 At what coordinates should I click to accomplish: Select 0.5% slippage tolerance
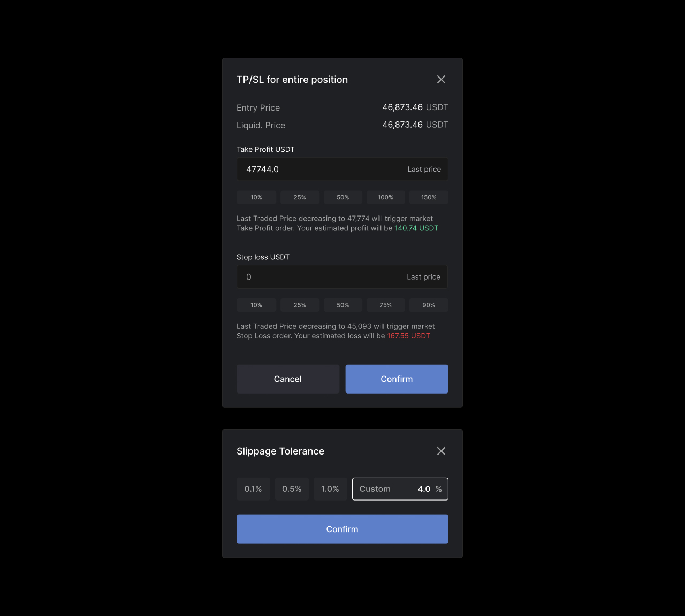(292, 489)
